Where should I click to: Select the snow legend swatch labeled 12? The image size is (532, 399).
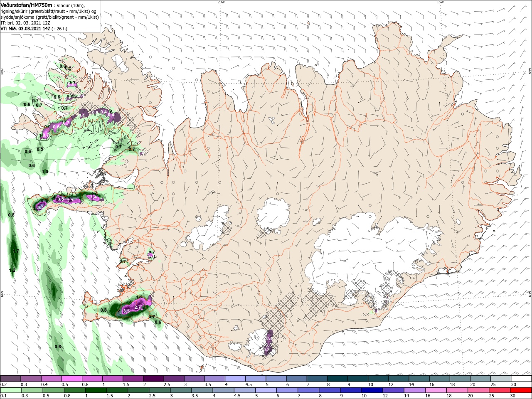coord(398,379)
